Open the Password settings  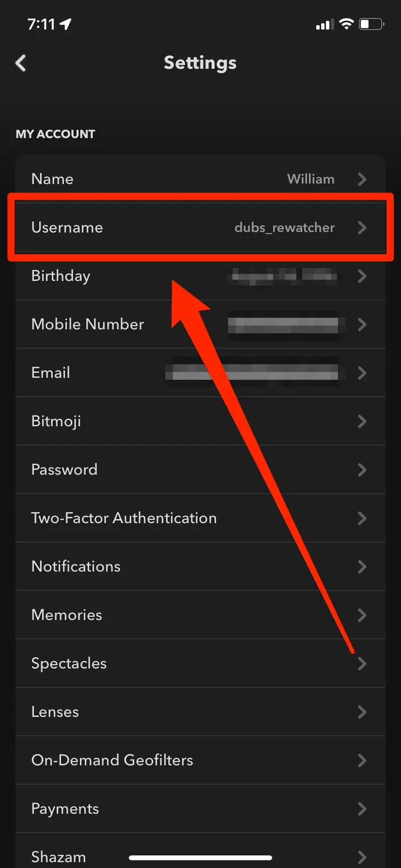click(x=200, y=469)
